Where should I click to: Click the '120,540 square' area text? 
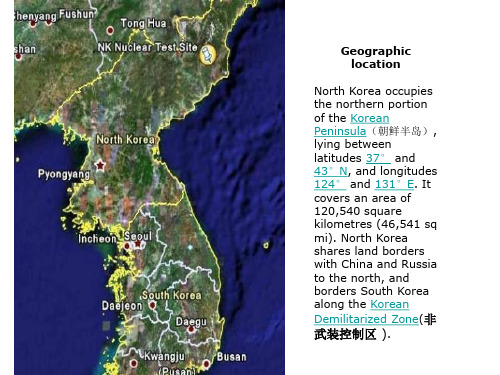tap(358, 211)
